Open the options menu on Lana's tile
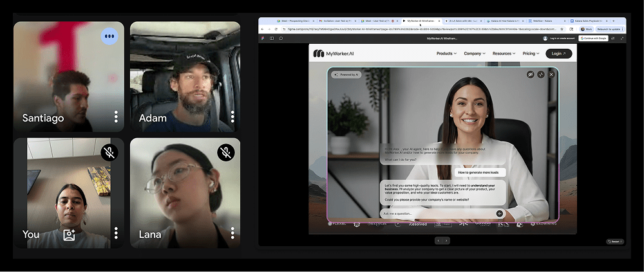This screenshot has height=272, width=644. 232,233
